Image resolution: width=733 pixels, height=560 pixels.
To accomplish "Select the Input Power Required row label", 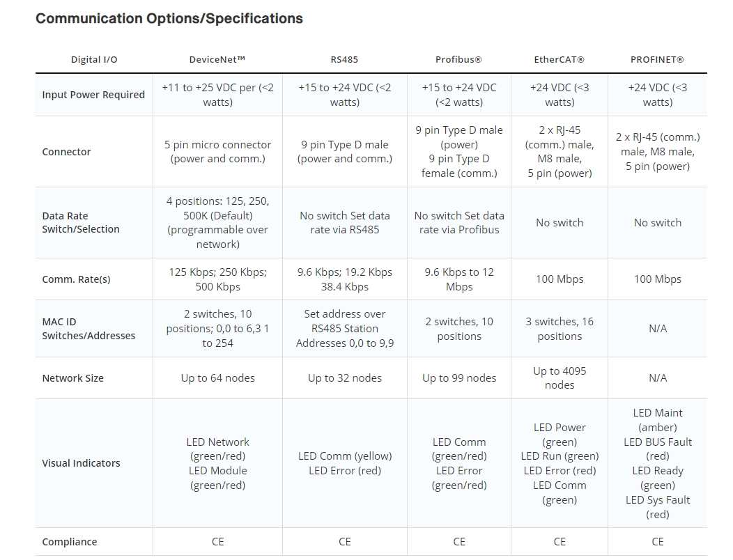I will point(93,95).
